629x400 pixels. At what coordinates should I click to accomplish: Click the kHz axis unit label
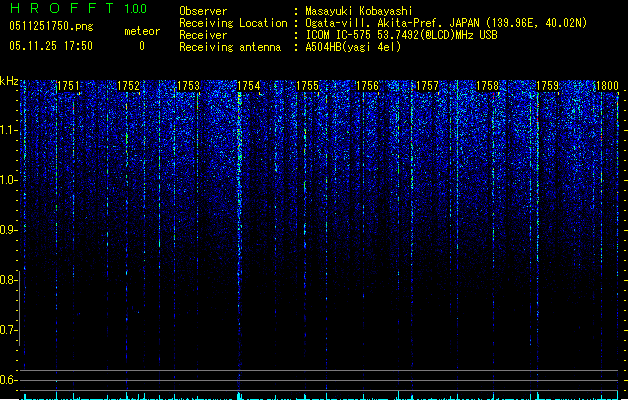click(x=9, y=81)
